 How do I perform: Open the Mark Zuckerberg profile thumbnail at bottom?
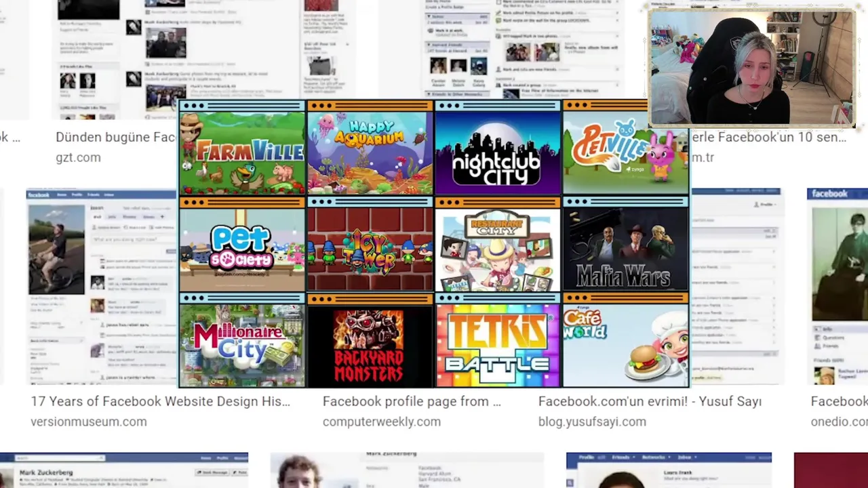pyautogui.click(x=124, y=470)
